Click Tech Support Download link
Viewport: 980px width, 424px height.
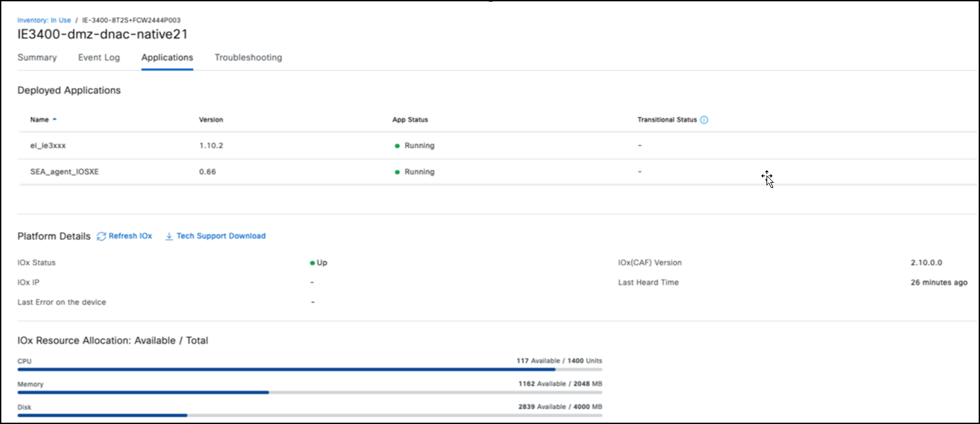pyautogui.click(x=221, y=236)
